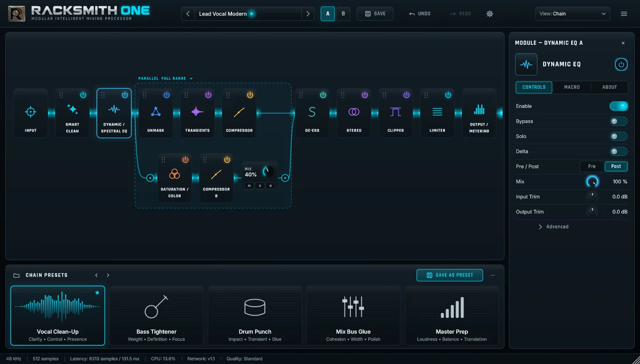This screenshot has width=640, height=364.
Task: Toggle the Bypass switch
Action: 618,121
